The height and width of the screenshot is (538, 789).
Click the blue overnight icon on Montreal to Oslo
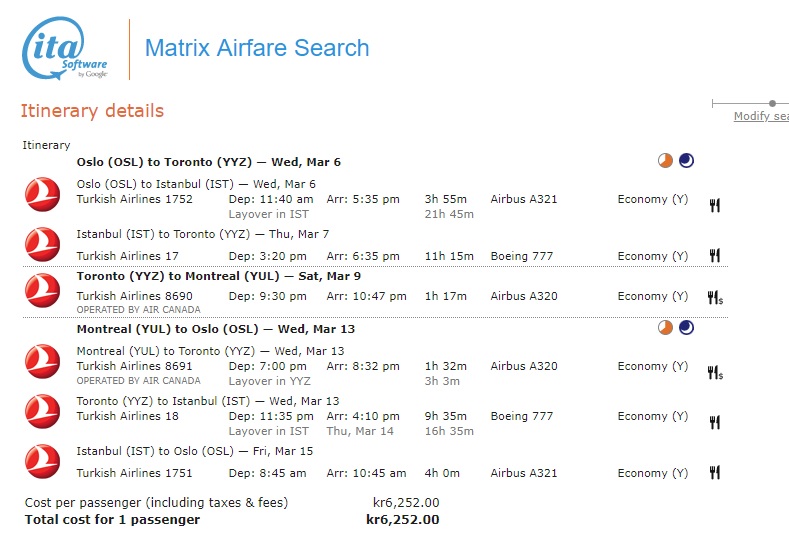pyautogui.click(x=686, y=328)
